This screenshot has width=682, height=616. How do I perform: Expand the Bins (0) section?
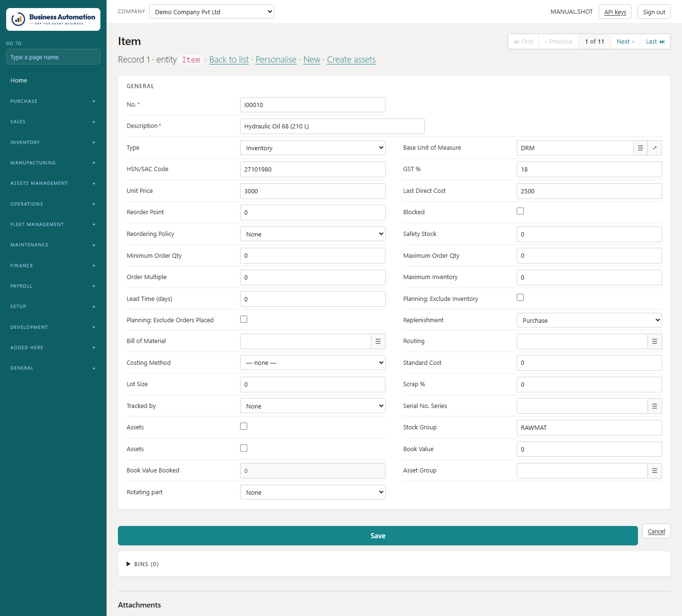[143, 564]
